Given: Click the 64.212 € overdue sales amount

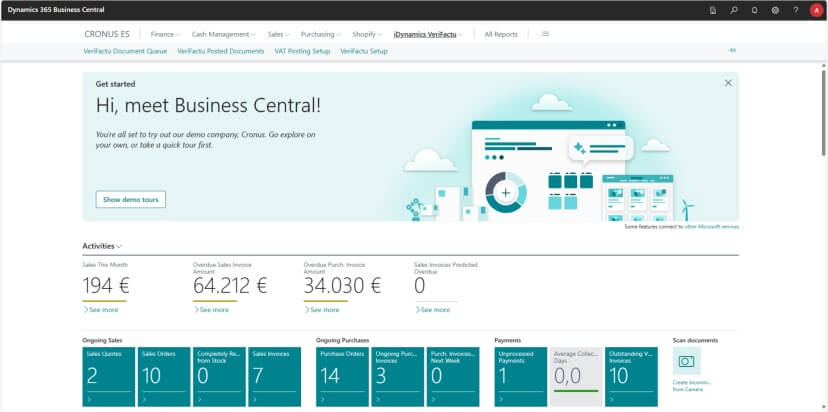Looking at the screenshot, I should (230, 286).
